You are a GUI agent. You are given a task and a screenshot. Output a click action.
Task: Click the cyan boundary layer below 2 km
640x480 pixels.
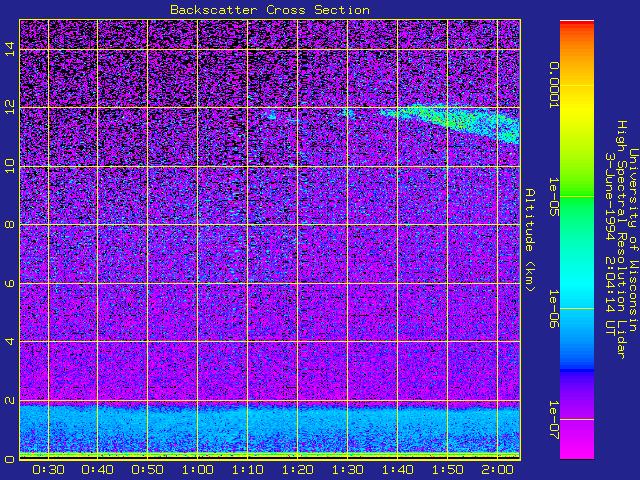(270, 427)
